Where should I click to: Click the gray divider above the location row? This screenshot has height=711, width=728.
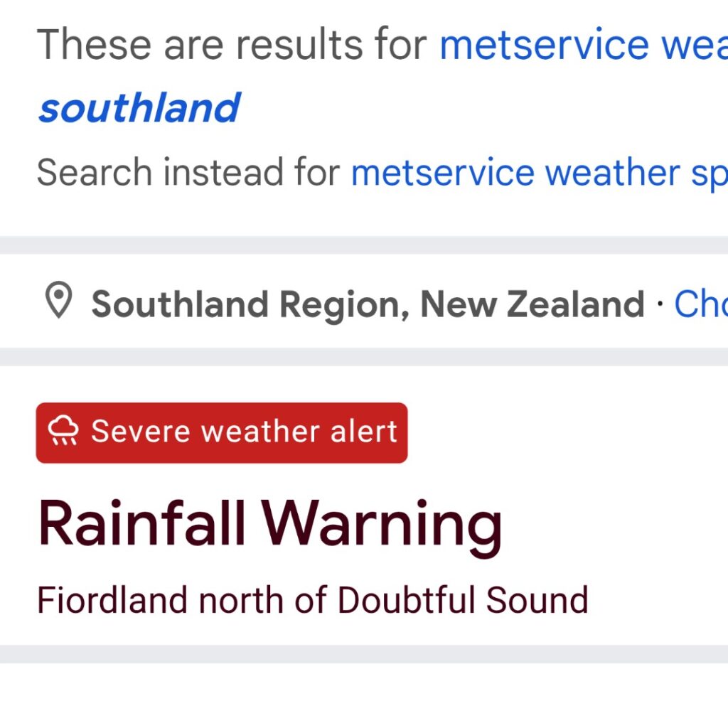[364, 245]
